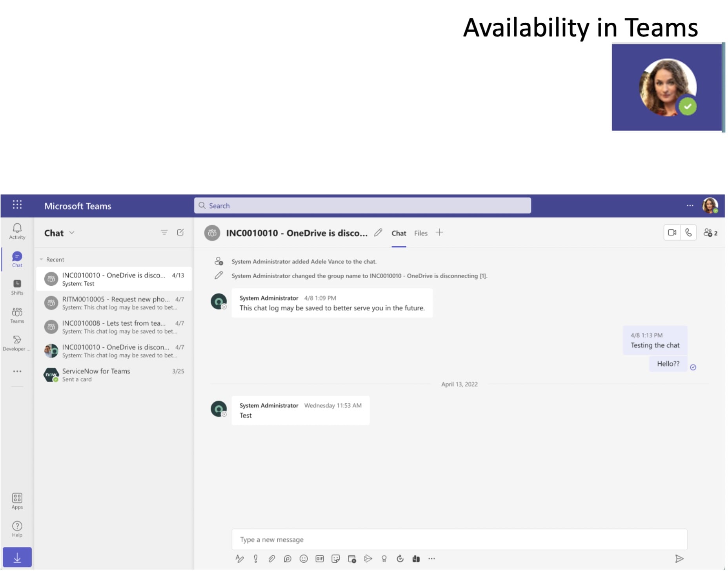The image size is (728, 573).
Task: Send Praise from the compose bar
Action: (384, 559)
